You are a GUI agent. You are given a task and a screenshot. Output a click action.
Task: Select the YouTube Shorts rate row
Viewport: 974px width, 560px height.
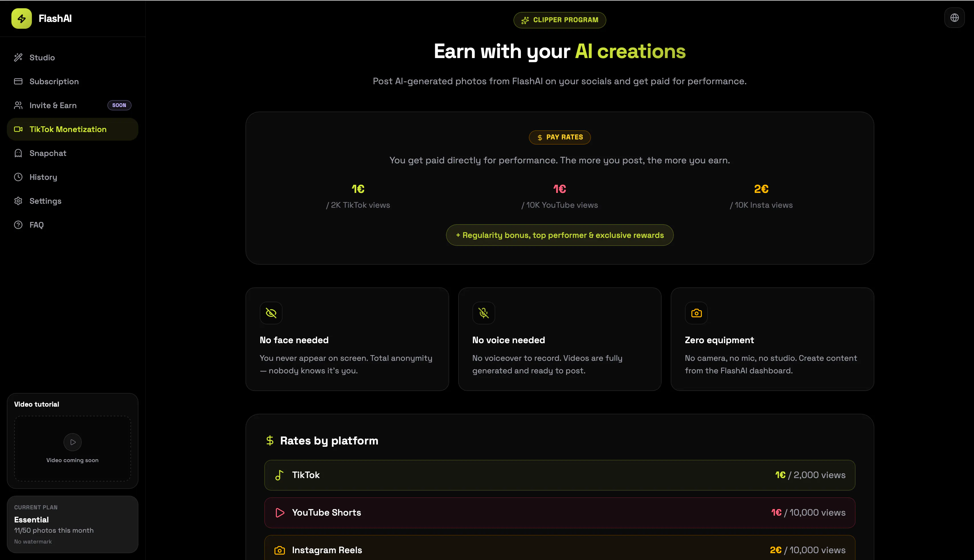[560, 513]
